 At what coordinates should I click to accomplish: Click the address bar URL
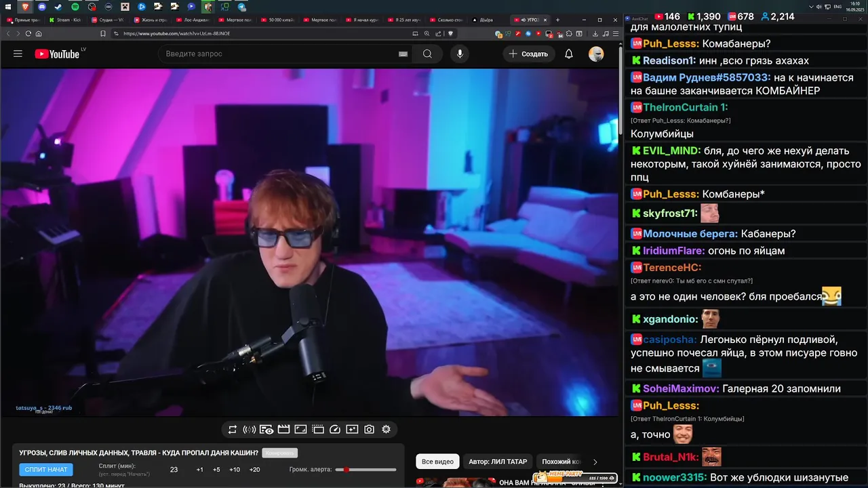[x=176, y=33]
